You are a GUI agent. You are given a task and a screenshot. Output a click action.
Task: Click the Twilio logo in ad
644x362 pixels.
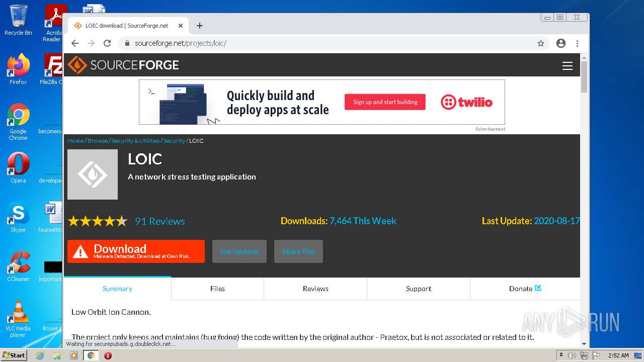[x=466, y=102]
